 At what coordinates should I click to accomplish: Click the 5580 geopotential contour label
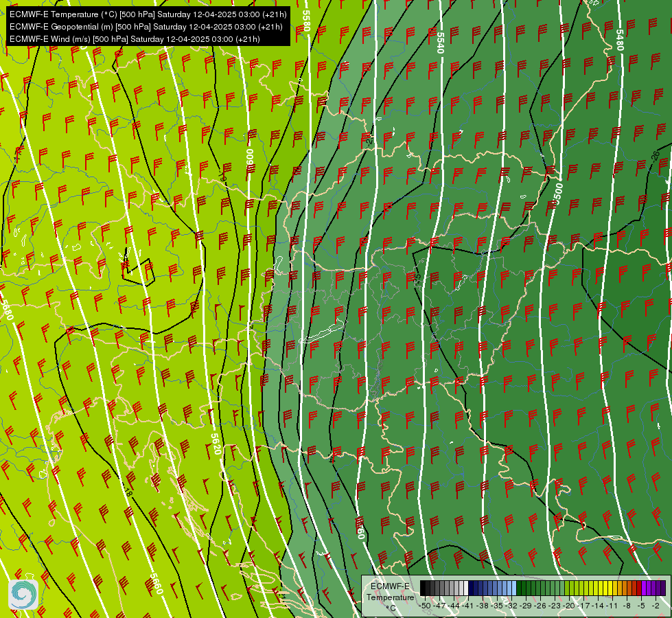(x=306, y=20)
